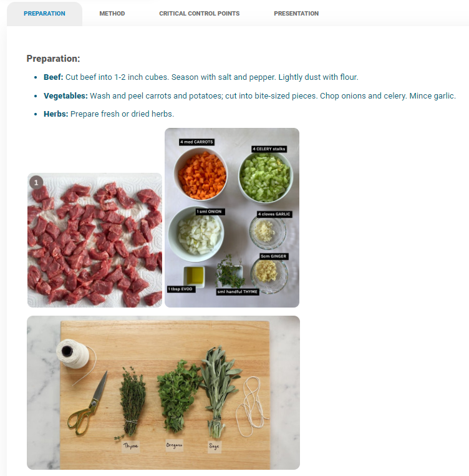Open the herbs cutting board photo
Screen dimensions: 469x476
163,392
